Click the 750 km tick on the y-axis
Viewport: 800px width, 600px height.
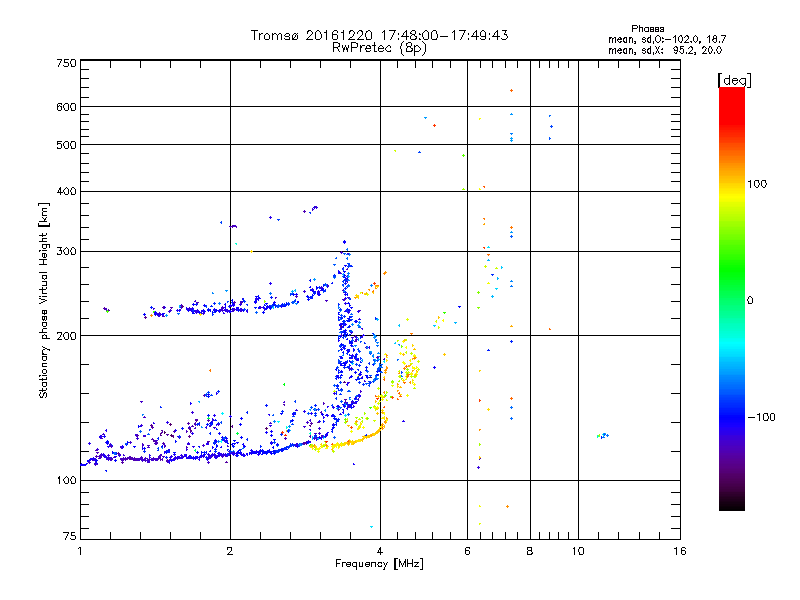66,63
